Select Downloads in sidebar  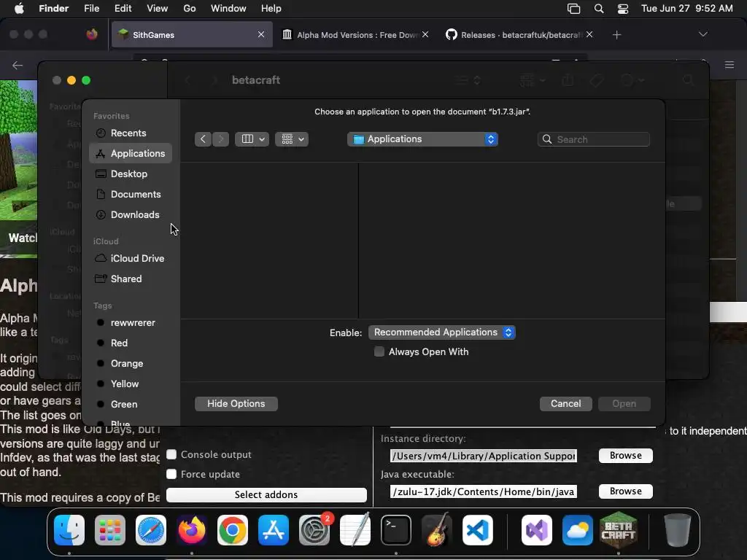pos(131,215)
